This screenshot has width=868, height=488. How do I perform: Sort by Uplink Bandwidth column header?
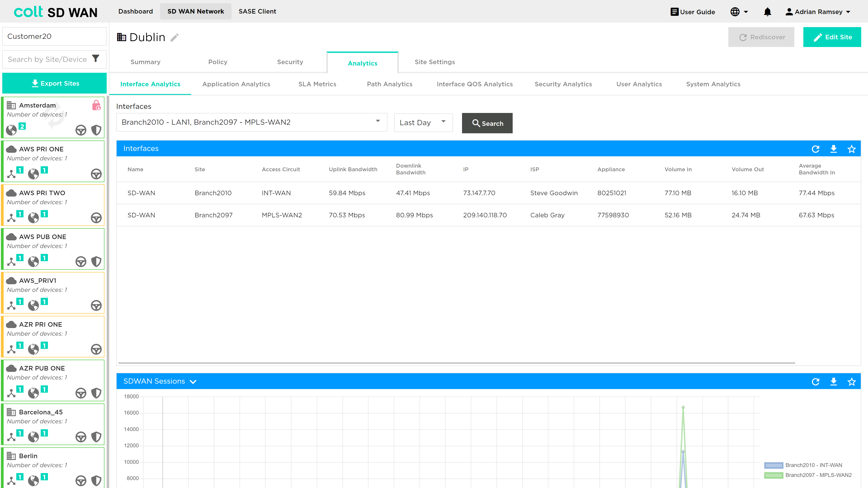[x=353, y=169]
